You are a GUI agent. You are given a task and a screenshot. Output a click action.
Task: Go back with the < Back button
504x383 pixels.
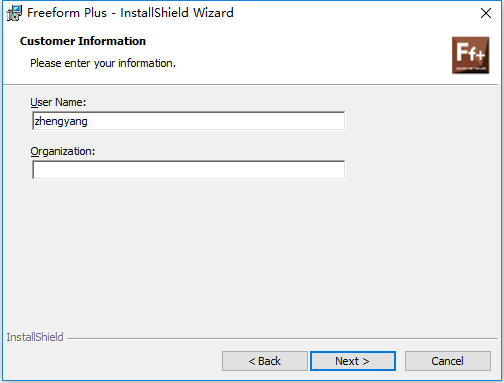[x=265, y=361]
